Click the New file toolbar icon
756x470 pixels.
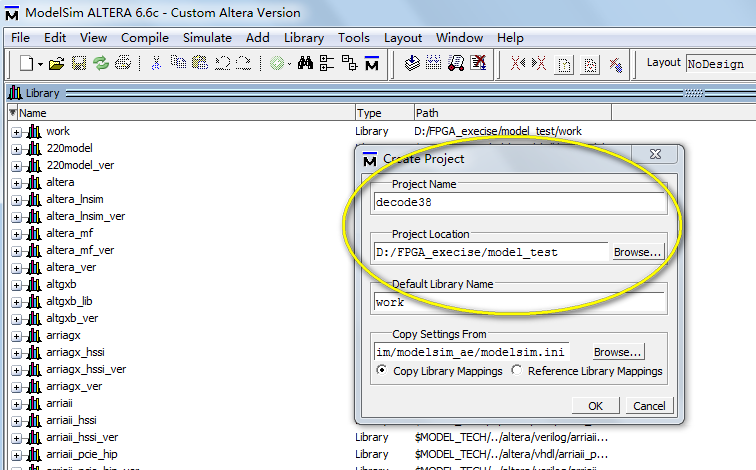pyautogui.click(x=25, y=63)
